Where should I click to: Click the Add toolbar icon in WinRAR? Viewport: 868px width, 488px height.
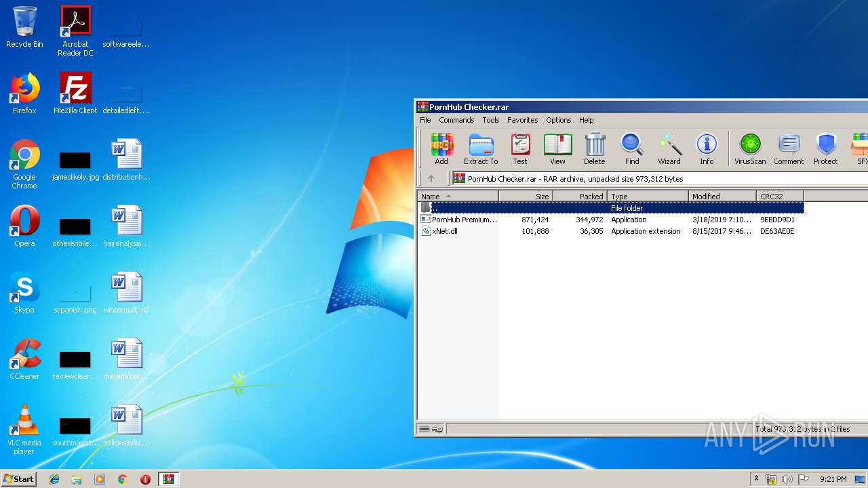[441, 148]
